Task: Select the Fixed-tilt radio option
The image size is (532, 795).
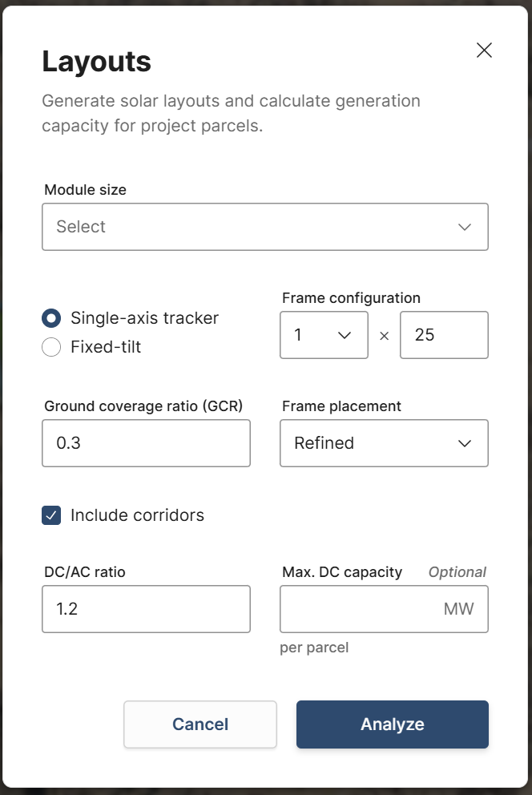Action: (51, 347)
